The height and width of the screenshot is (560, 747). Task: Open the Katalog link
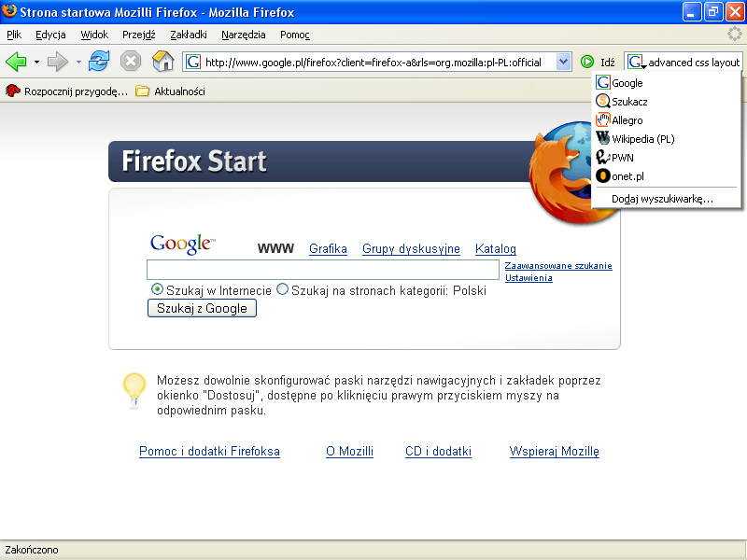pyautogui.click(x=496, y=248)
